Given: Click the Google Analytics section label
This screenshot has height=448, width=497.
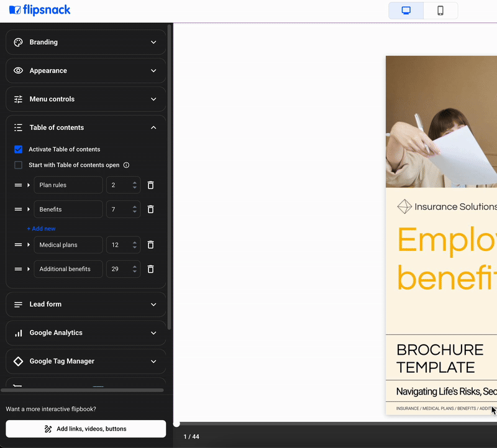Looking at the screenshot, I should click(x=56, y=332).
